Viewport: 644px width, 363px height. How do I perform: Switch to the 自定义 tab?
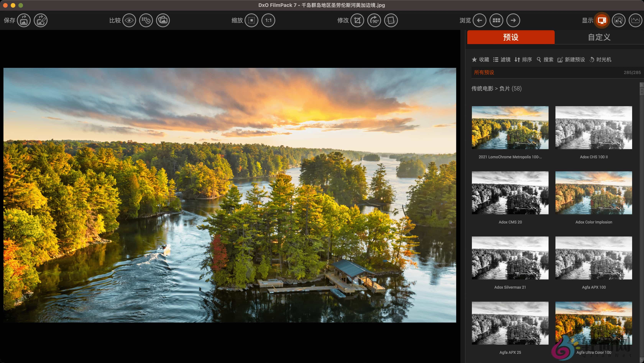599,37
